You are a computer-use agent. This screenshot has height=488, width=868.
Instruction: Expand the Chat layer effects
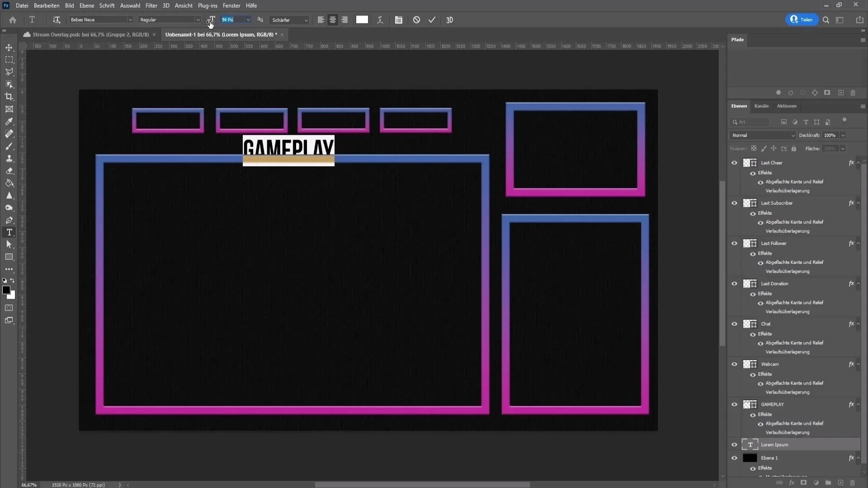point(860,324)
